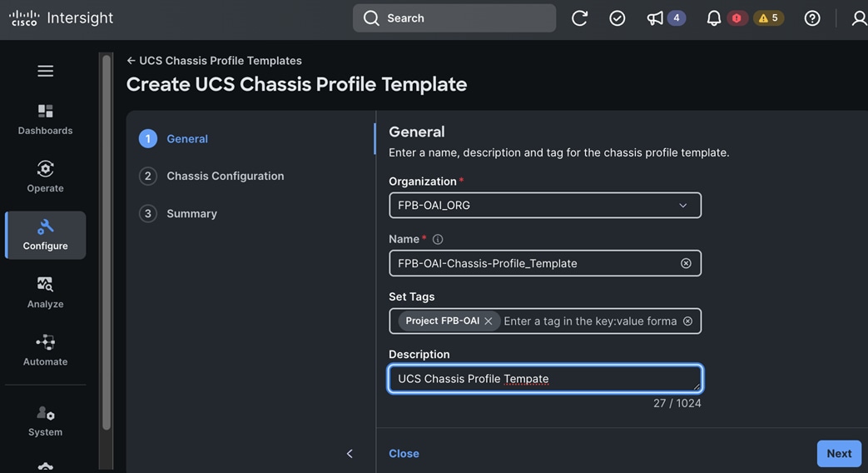
Task: Open the Organization dropdown
Action: [545, 205]
